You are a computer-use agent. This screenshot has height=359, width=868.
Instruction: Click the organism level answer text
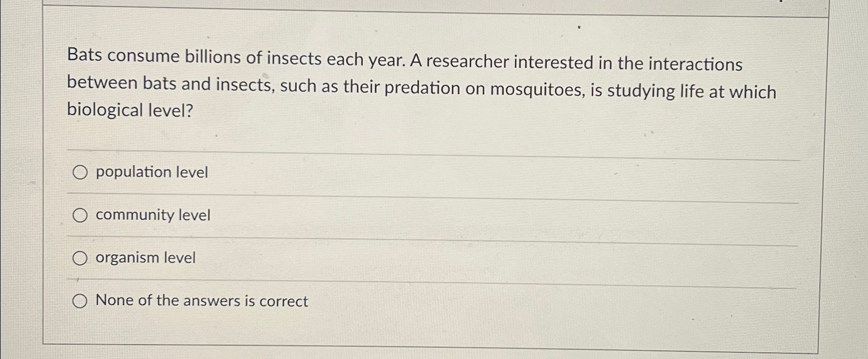(145, 258)
